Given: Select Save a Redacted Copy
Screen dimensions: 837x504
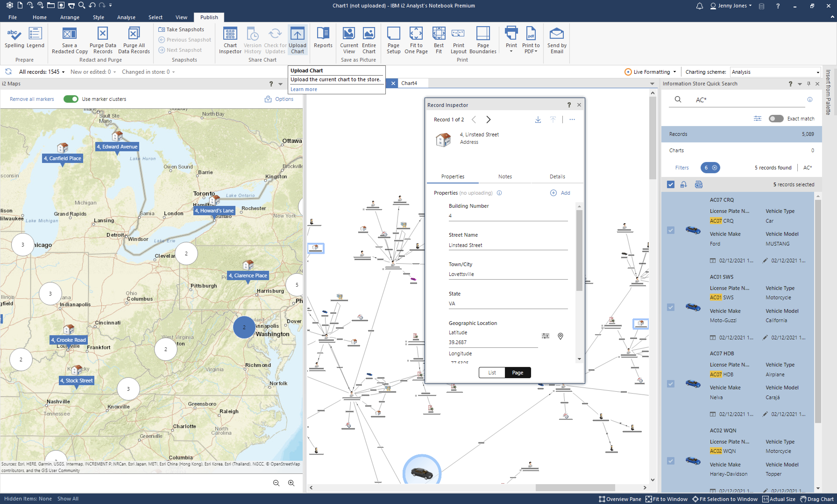Looking at the screenshot, I should [x=69, y=40].
